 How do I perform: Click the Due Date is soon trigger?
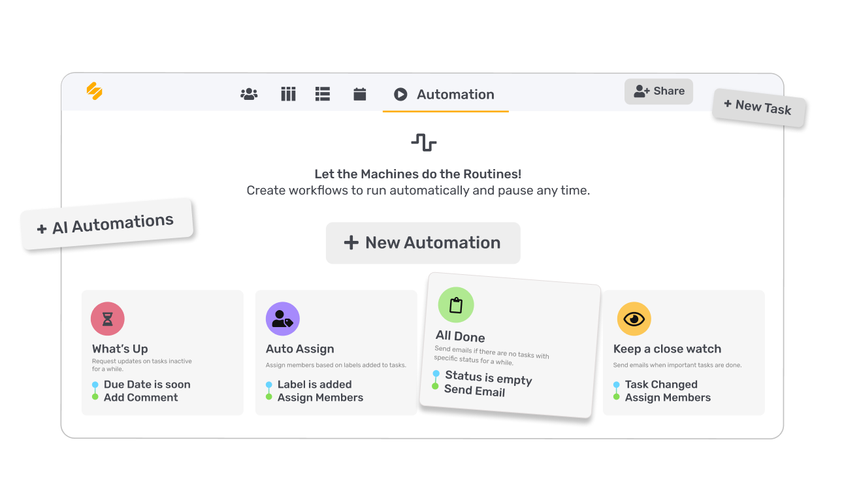click(147, 385)
